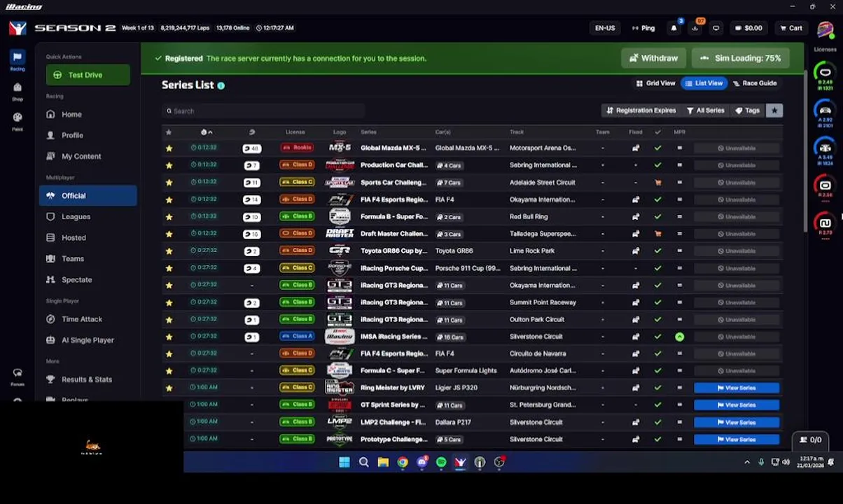Screen dimensions: 843x504
Task: Click the iRacing helmet logo beside Season 2
Action: pyautogui.click(x=18, y=28)
